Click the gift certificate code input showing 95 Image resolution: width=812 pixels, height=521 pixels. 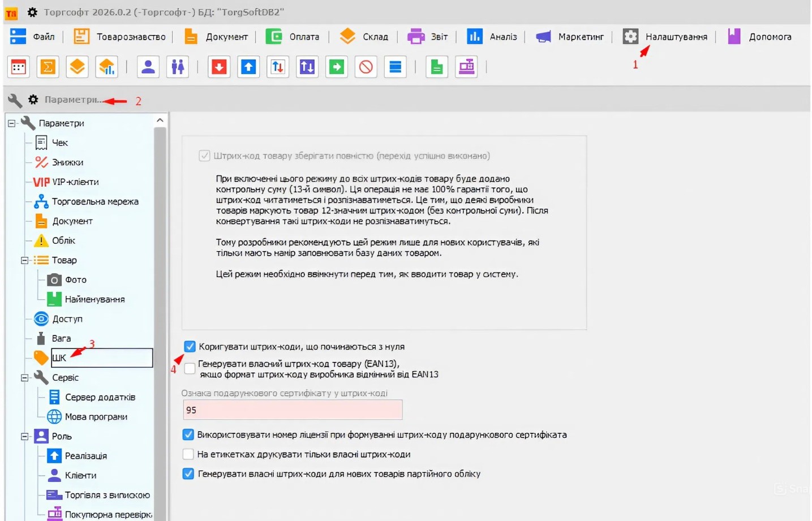click(292, 410)
